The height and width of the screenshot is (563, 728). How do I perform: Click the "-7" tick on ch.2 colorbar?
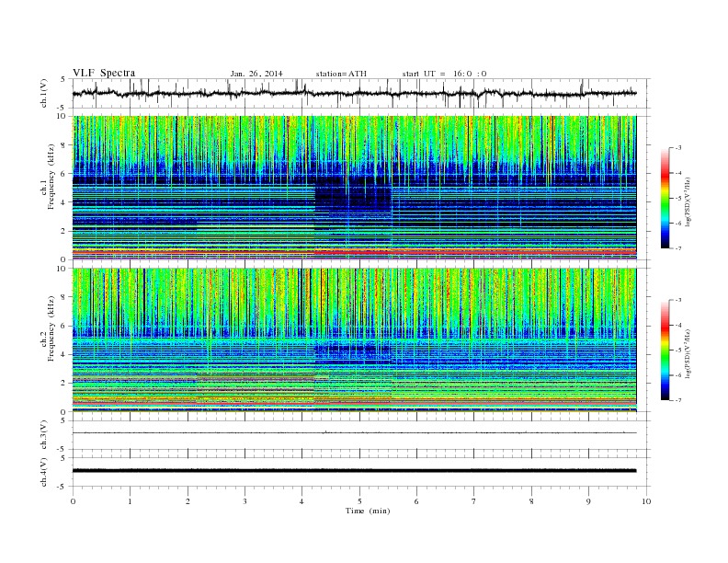coord(677,400)
